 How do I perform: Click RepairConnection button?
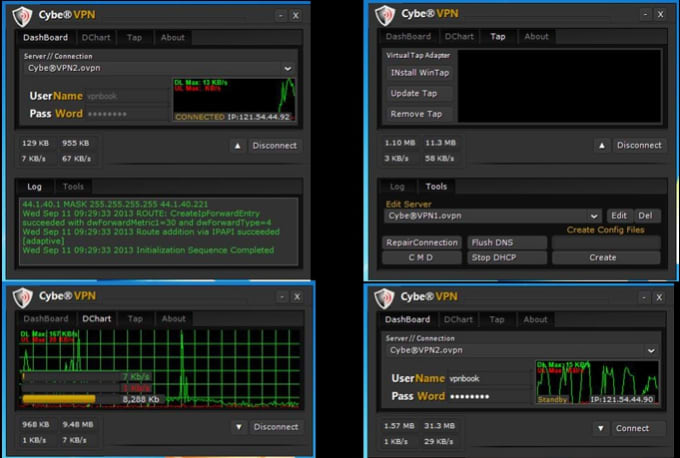pos(422,243)
